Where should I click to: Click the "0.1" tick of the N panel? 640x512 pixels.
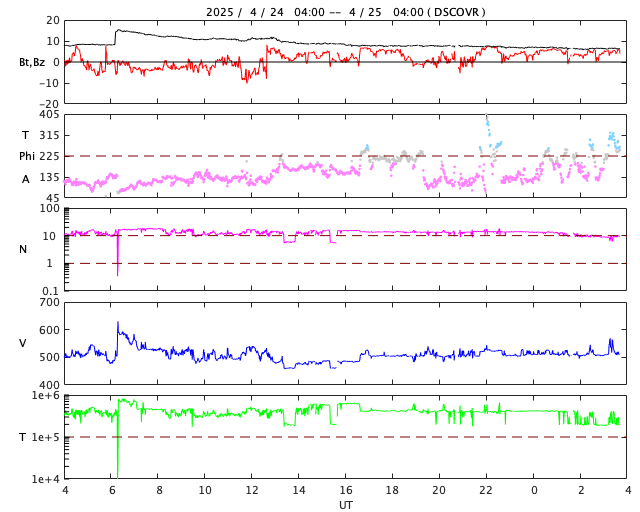(51, 291)
